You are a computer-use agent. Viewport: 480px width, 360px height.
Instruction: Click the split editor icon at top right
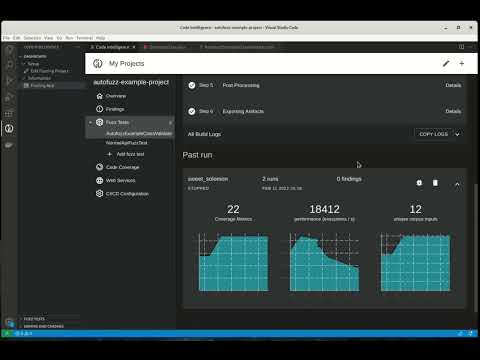click(x=461, y=47)
